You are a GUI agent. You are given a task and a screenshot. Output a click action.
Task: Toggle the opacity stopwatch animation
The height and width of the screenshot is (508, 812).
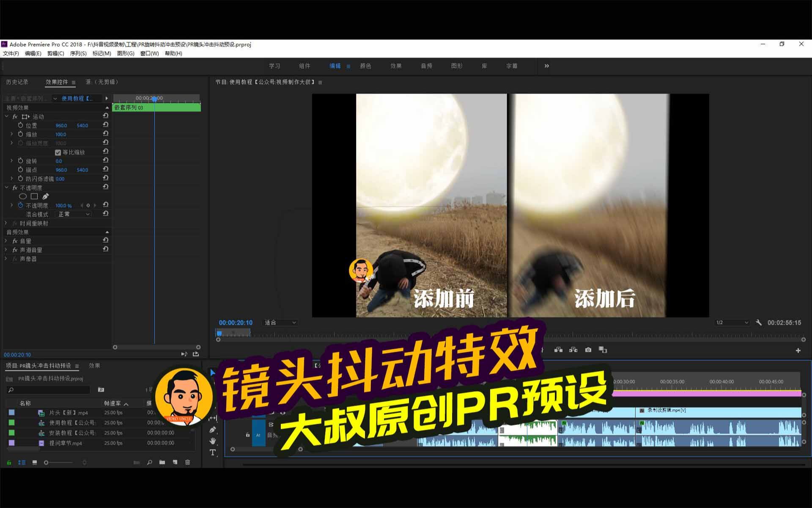[20, 205]
